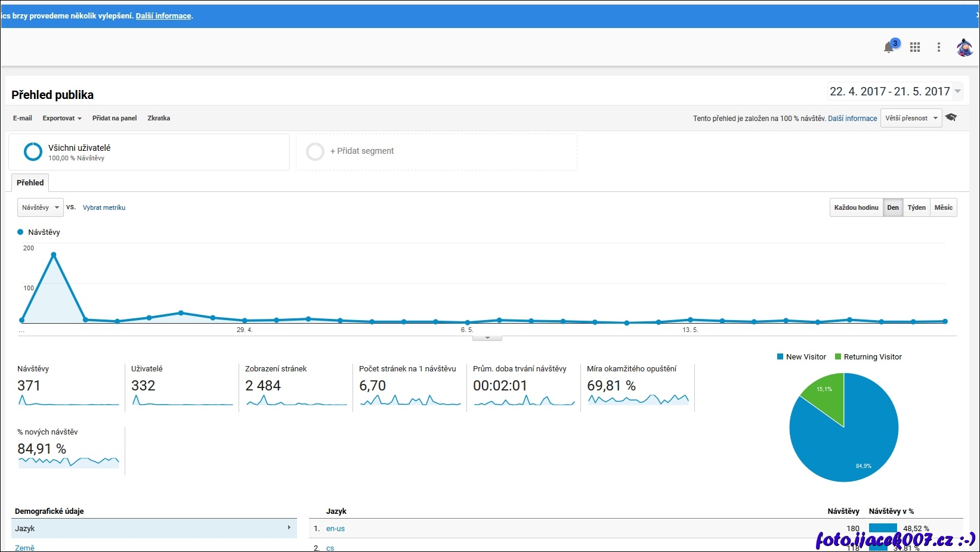Expand the Exportovat dropdown menu

click(x=62, y=118)
